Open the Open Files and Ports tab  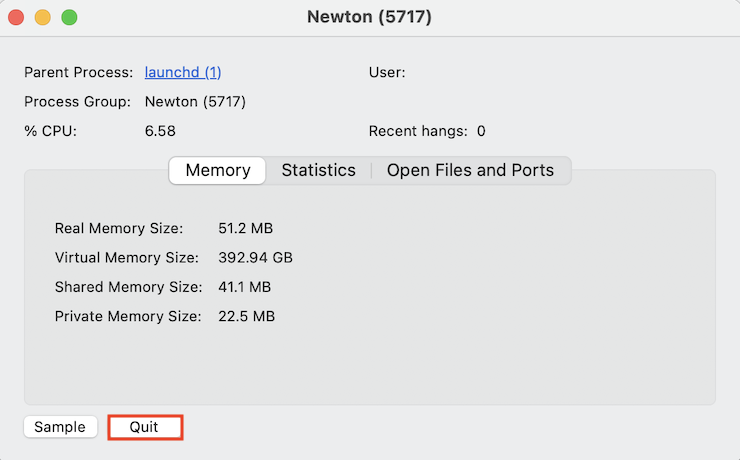[x=470, y=170]
